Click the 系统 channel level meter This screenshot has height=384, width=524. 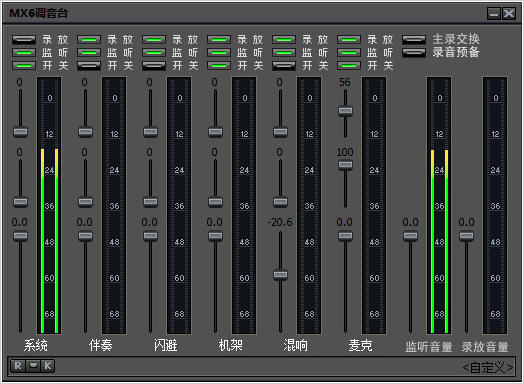click(49, 205)
